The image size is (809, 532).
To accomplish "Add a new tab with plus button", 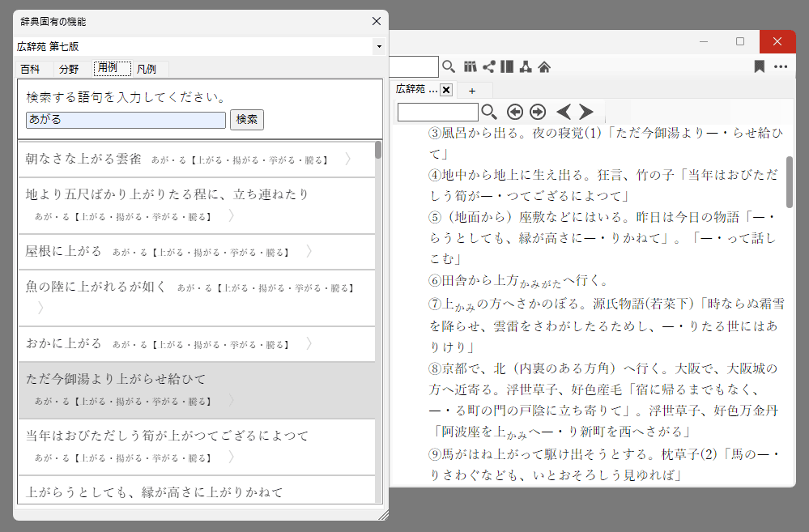I will coord(472,90).
